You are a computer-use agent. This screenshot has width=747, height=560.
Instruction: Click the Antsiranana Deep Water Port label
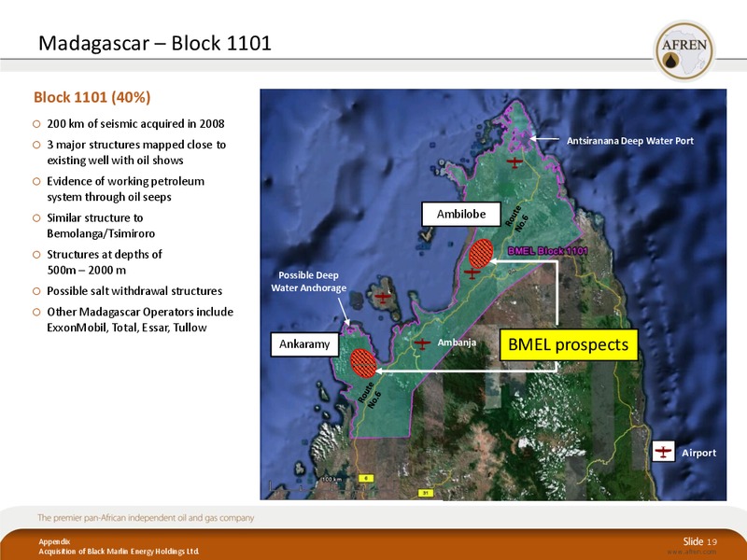[629, 141]
